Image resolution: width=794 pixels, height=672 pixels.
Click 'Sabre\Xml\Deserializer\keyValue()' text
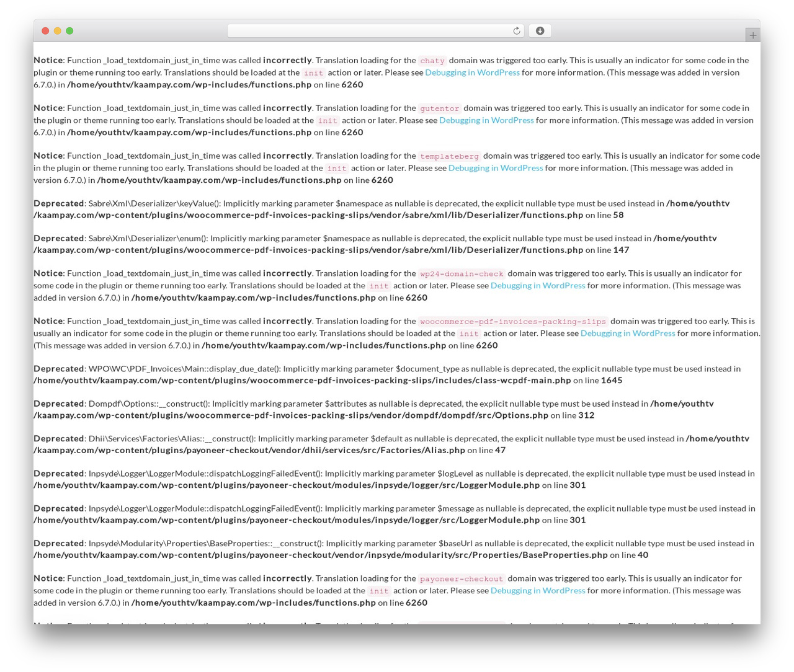point(154,203)
